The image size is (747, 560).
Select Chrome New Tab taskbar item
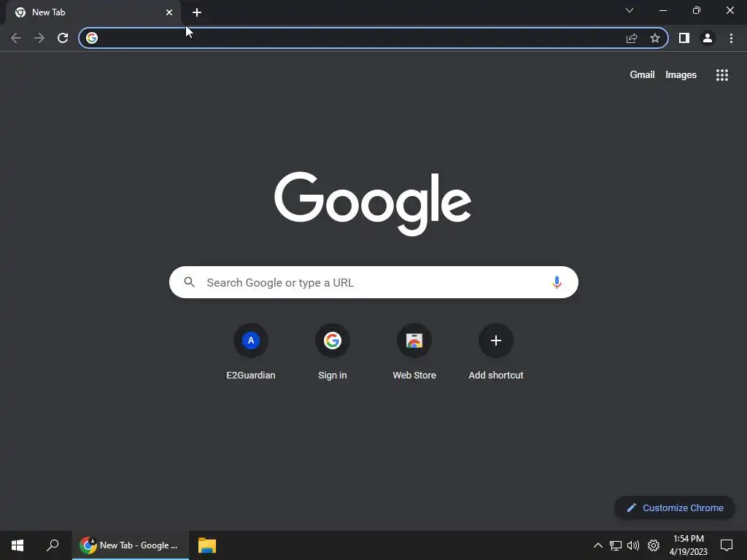pos(131,545)
